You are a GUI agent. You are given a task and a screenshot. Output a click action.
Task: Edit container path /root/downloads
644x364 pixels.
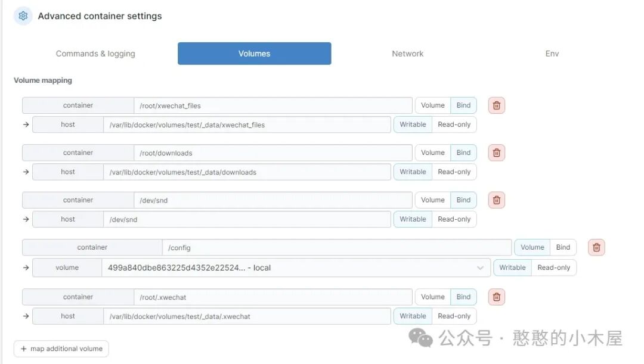(x=273, y=153)
